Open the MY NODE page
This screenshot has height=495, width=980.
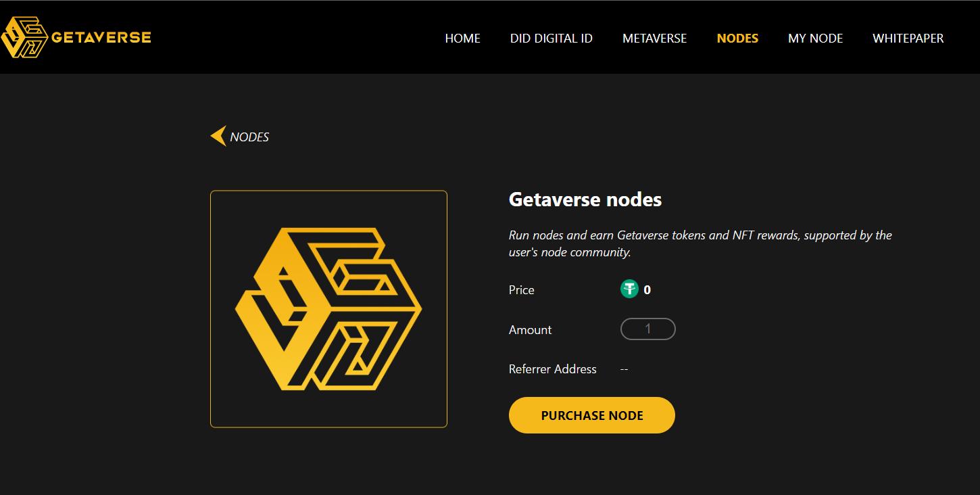pos(815,39)
